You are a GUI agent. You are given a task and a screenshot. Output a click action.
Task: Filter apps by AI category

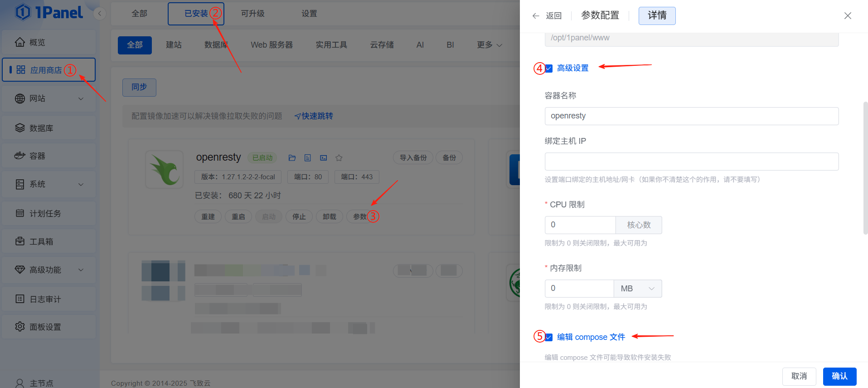click(420, 45)
